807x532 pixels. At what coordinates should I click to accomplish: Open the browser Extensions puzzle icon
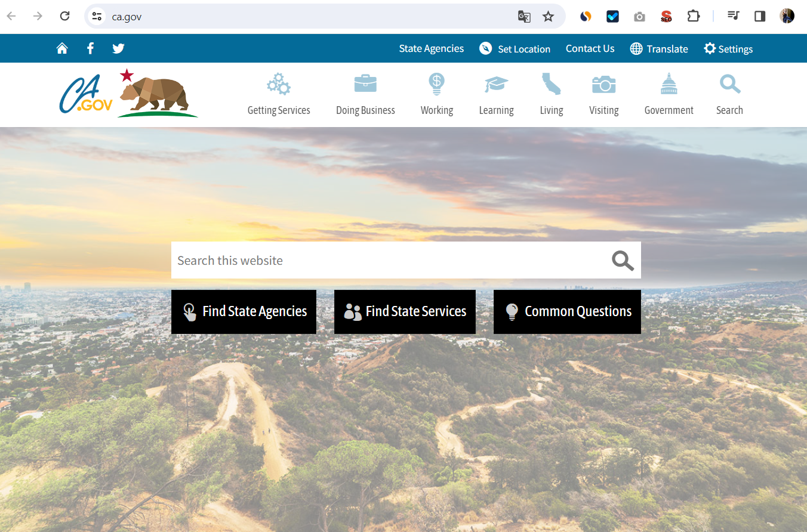point(693,16)
